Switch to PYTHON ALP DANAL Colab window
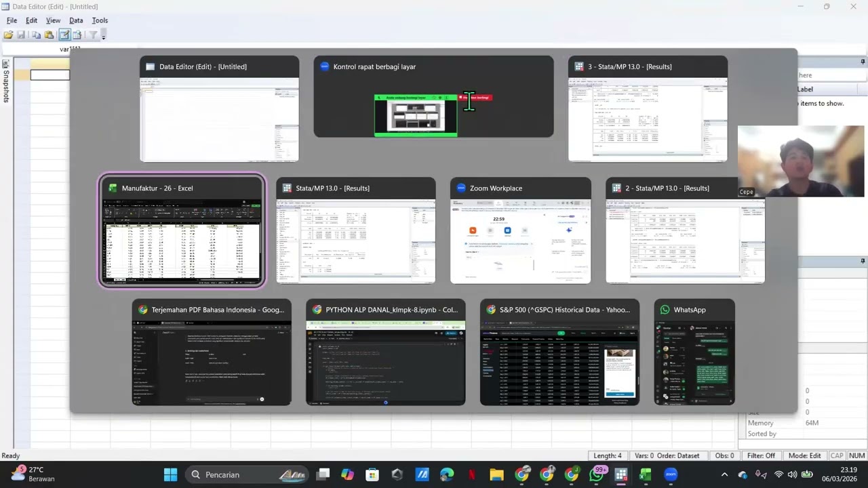 pyautogui.click(x=385, y=352)
